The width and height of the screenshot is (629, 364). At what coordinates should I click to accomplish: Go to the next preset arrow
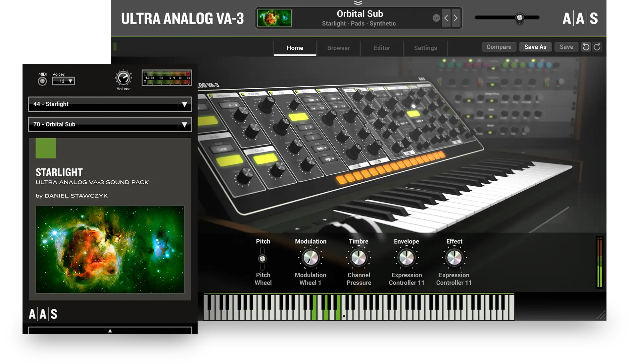point(456,18)
